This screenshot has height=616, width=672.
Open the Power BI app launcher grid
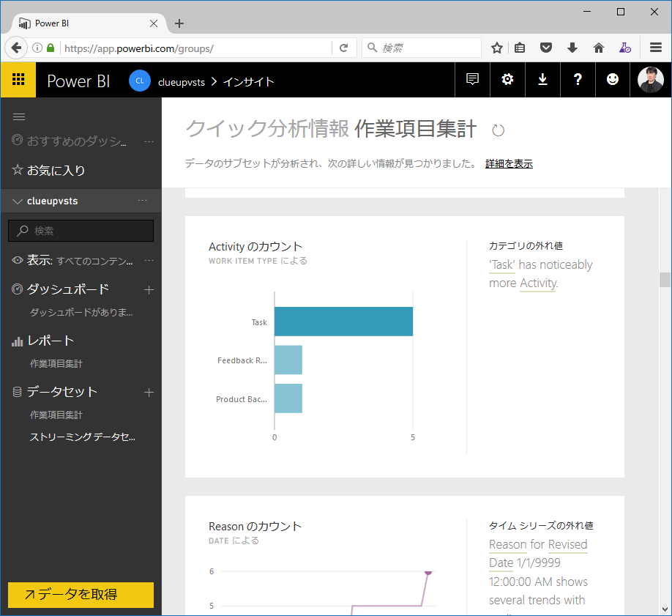(x=18, y=80)
